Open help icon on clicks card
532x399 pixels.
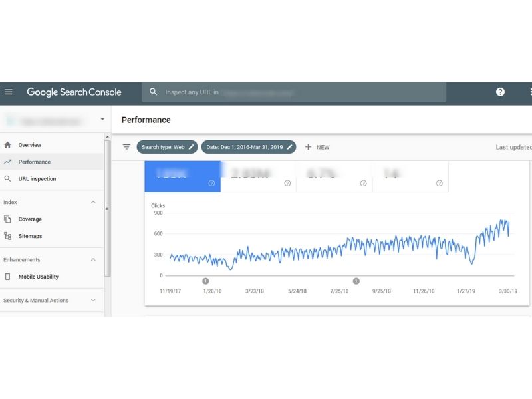211,184
